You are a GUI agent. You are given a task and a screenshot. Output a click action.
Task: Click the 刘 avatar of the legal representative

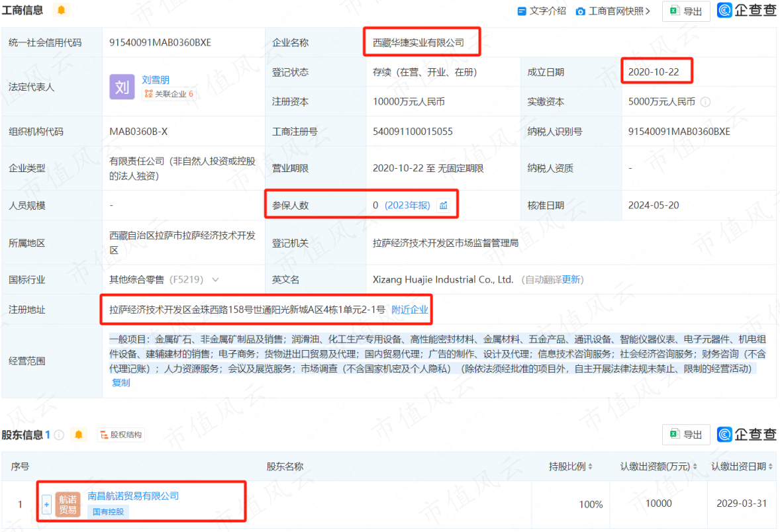[x=122, y=87]
